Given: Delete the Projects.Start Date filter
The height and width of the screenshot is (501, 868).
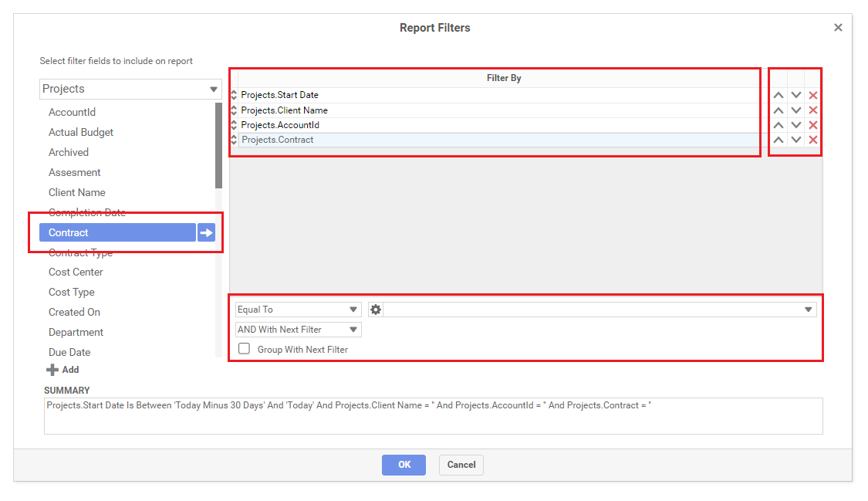Looking at the screenshot, I should tap(813, 95).
